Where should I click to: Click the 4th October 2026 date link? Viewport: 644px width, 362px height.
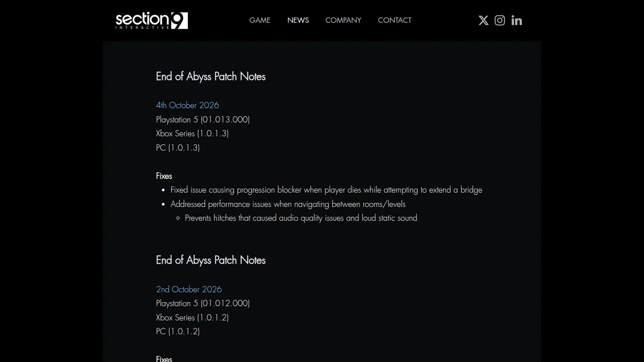click(187, 105)
